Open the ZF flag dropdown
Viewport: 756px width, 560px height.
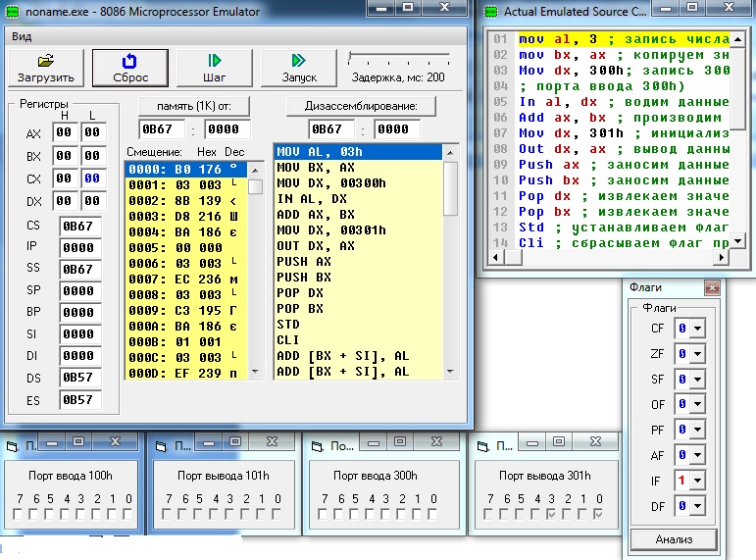[x=698, y=354]
